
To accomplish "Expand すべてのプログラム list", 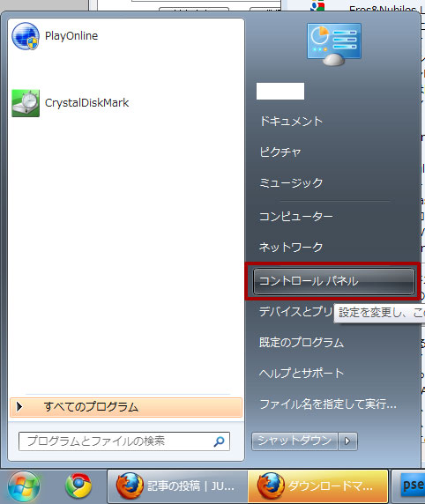I will [x=126, y=407].
